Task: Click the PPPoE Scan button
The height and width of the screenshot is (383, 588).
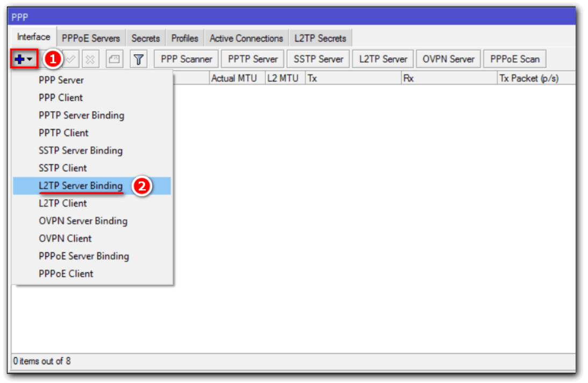Action: coord(515,59)
